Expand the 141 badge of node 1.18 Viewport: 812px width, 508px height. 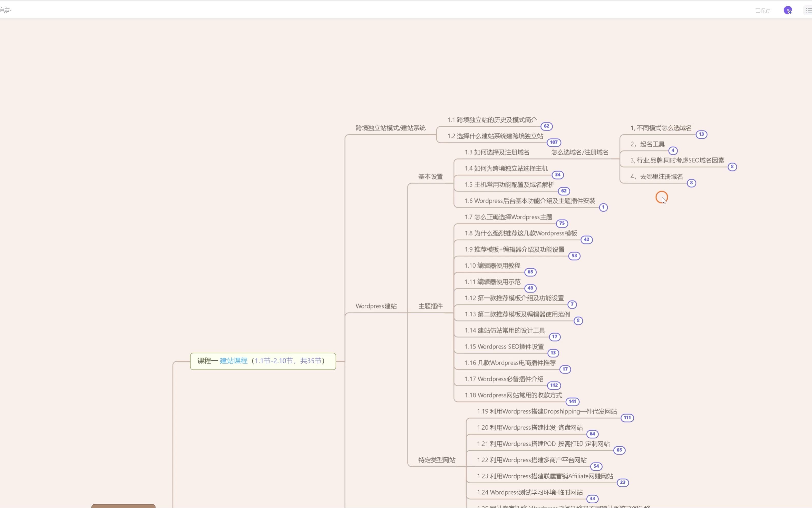click(572, 401)
